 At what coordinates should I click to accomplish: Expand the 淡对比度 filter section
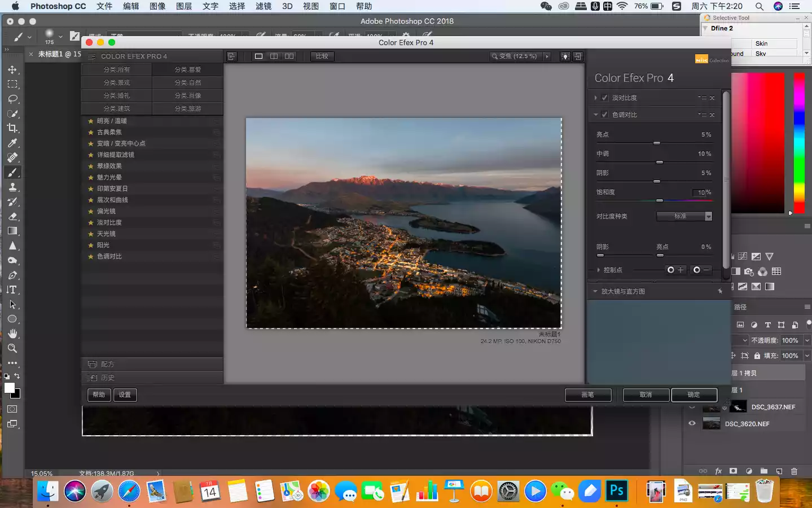pyautogui.click(x=595, y=98)
